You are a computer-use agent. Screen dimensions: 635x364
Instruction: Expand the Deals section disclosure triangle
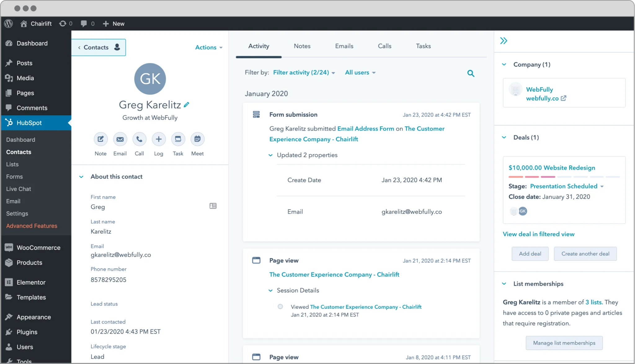coord(505,137)
